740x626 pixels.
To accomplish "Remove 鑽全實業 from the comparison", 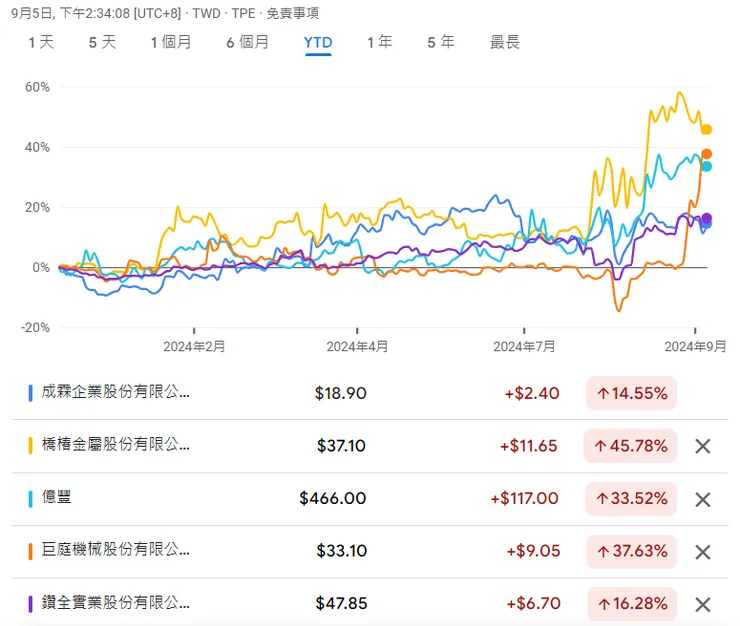I will point(703,604).
